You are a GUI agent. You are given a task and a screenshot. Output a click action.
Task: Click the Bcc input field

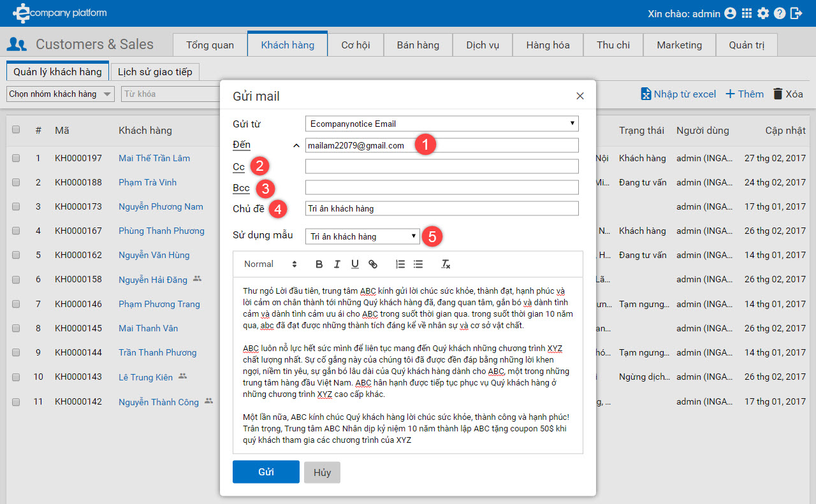[442, 187]
